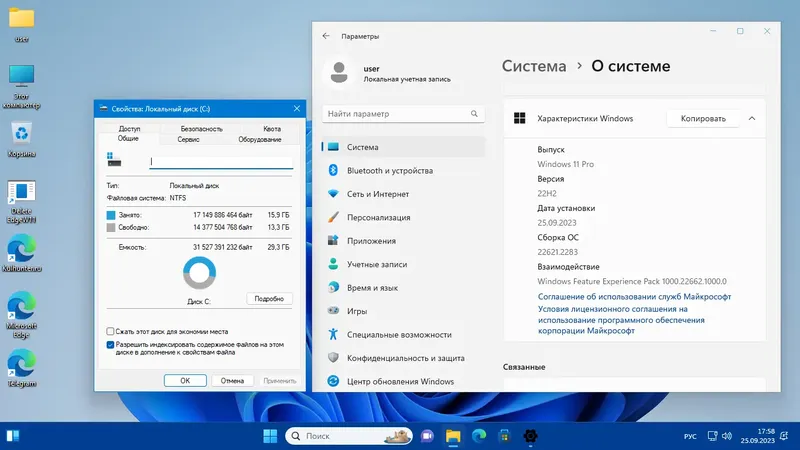Click the back arrow in Параметры
800x450 pixels.
pyautogui.click(x=326, y=36)
